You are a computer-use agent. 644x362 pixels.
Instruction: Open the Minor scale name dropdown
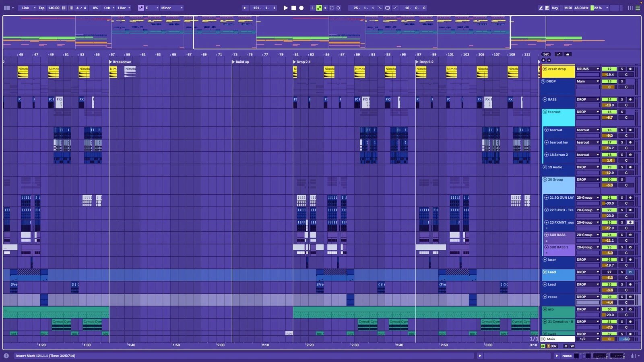pyautogui.click(x=172, y=8)
